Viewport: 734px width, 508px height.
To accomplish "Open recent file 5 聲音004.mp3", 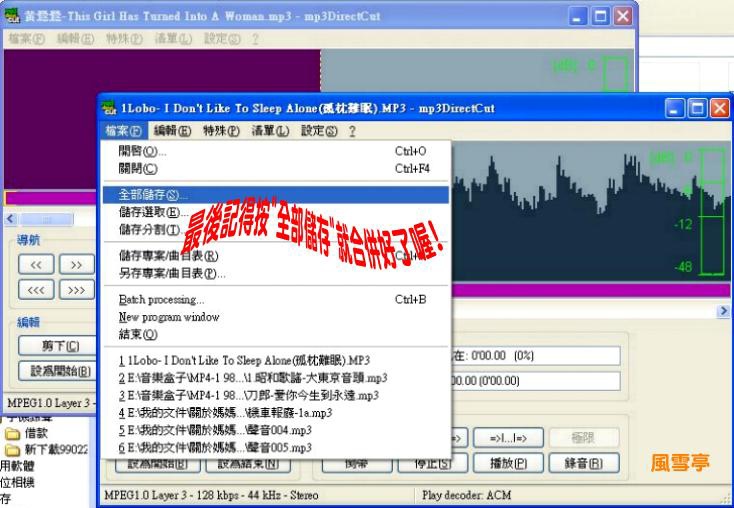I will point(276,430).
